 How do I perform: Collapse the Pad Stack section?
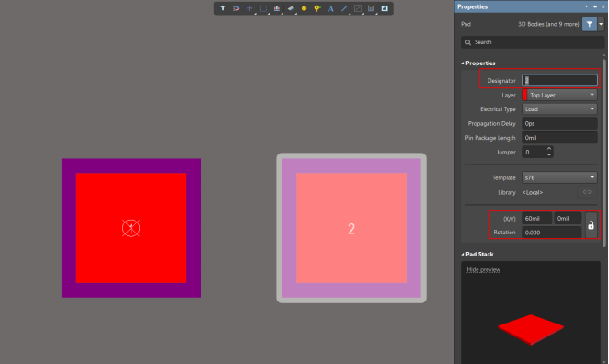(x=463, y=255)
